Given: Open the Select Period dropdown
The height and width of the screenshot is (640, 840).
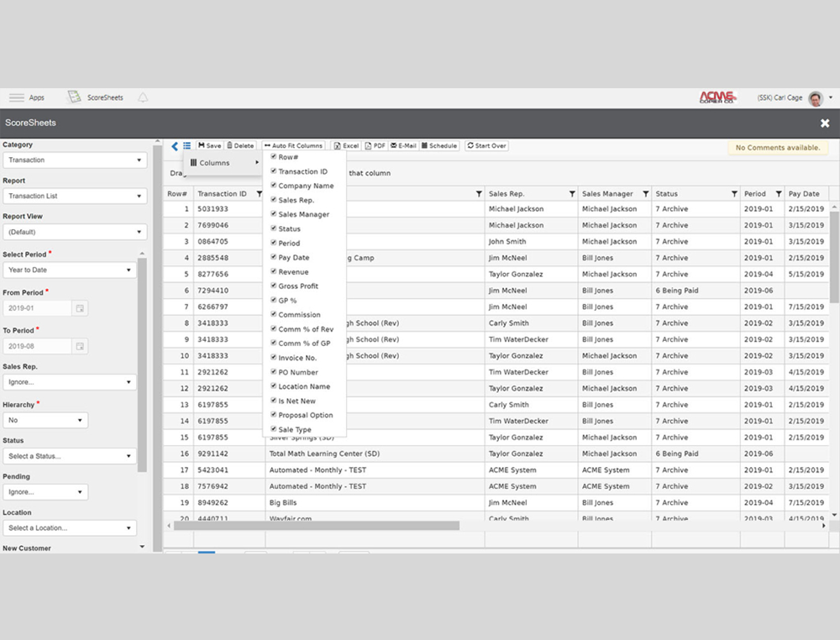Looking at the screenshot, I should click(x=70, y=270).
